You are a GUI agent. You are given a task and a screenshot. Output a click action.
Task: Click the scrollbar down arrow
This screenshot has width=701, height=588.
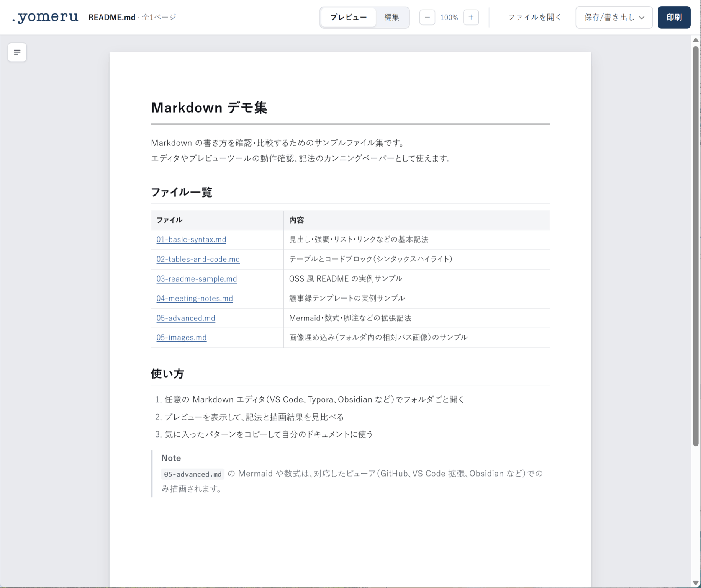[x=696, y=583]
